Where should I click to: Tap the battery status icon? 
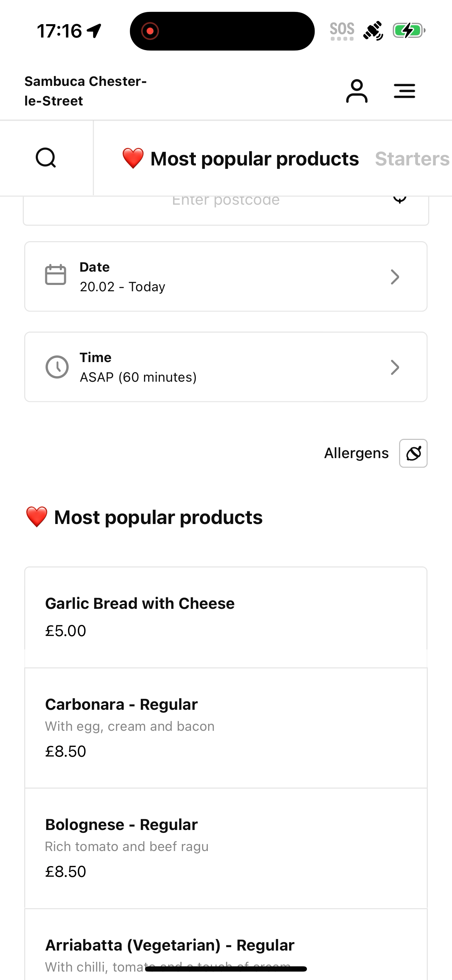pos(409,31)
